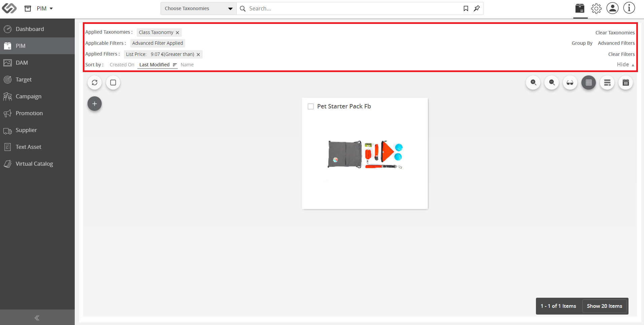Remove the Class Taxonomy tag
Image resolution: width=644 pixels, height=325 pixels.
[177, 33]
